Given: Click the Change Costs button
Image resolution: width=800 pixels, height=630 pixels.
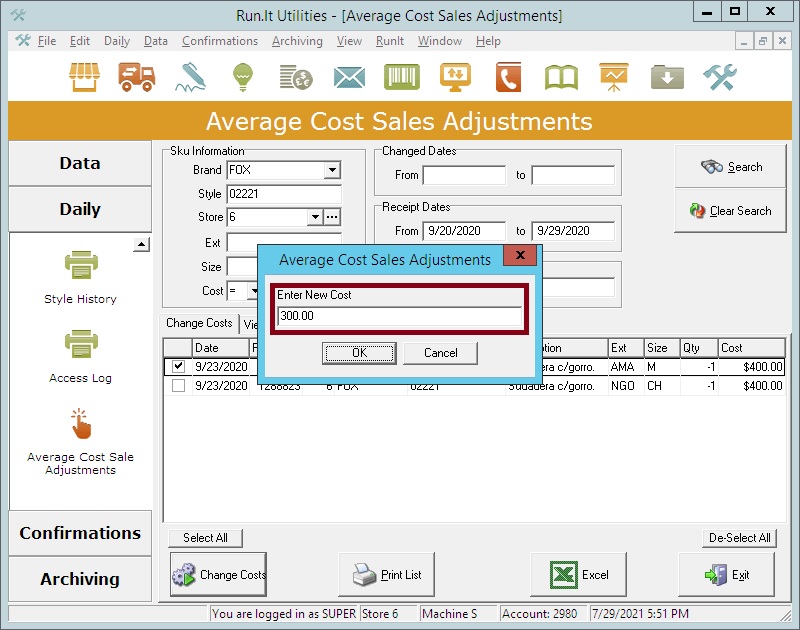Looking at the screenshot, I should click(x=218, y=575).
